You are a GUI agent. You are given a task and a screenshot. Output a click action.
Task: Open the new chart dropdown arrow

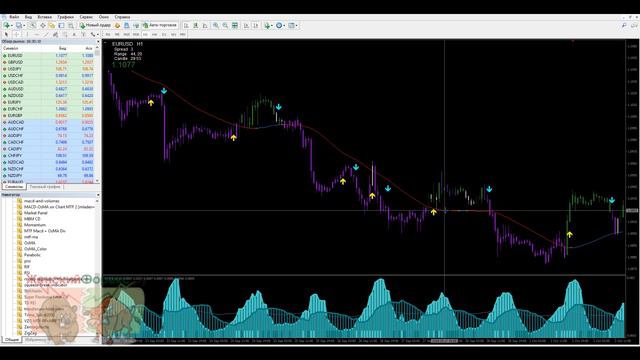(x=12, y=26)
